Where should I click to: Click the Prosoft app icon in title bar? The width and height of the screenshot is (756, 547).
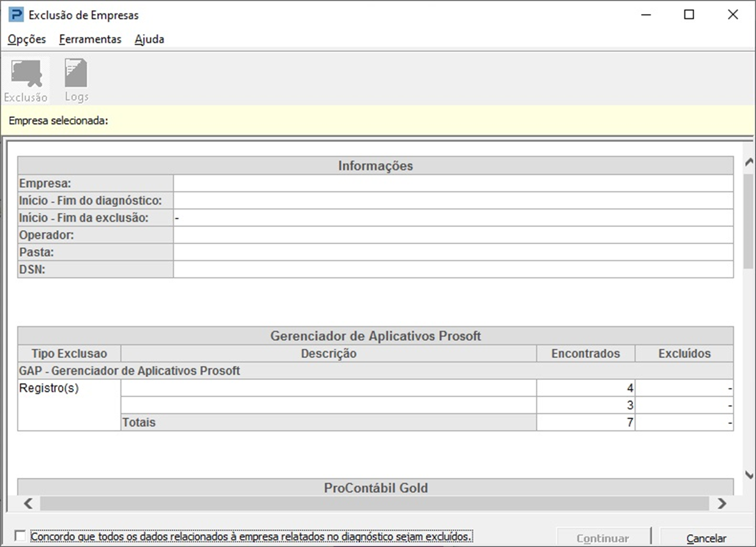[x=16, y=15]
